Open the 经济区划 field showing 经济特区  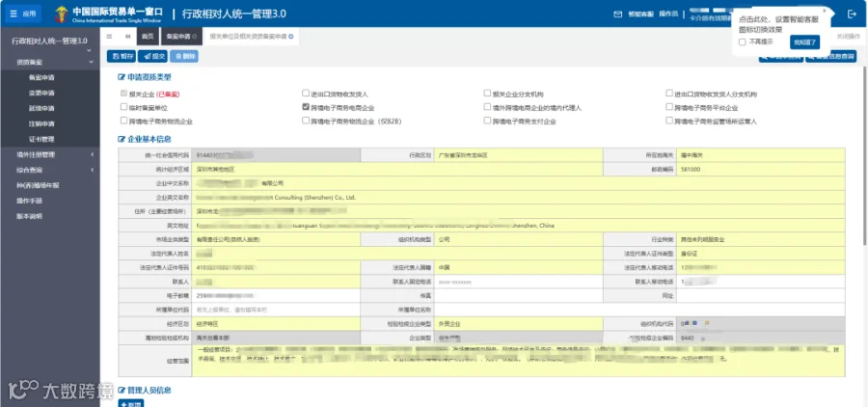(x=276, y=324)
